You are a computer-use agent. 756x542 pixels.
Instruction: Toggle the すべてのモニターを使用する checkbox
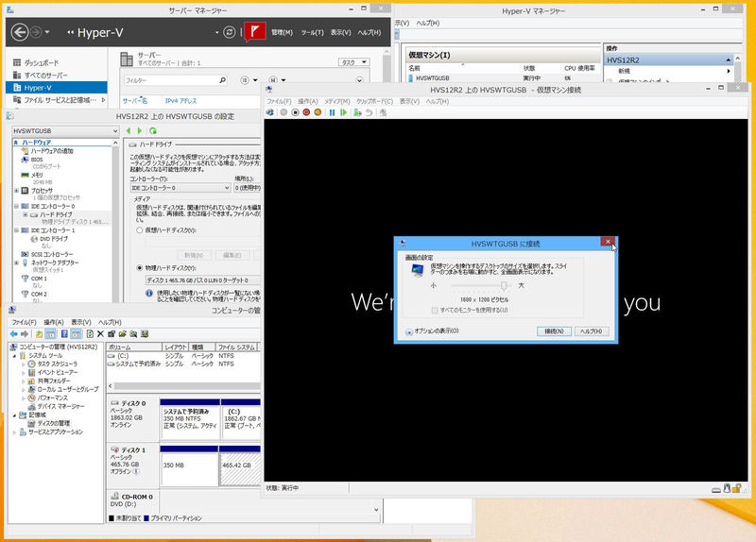point(435,310)
